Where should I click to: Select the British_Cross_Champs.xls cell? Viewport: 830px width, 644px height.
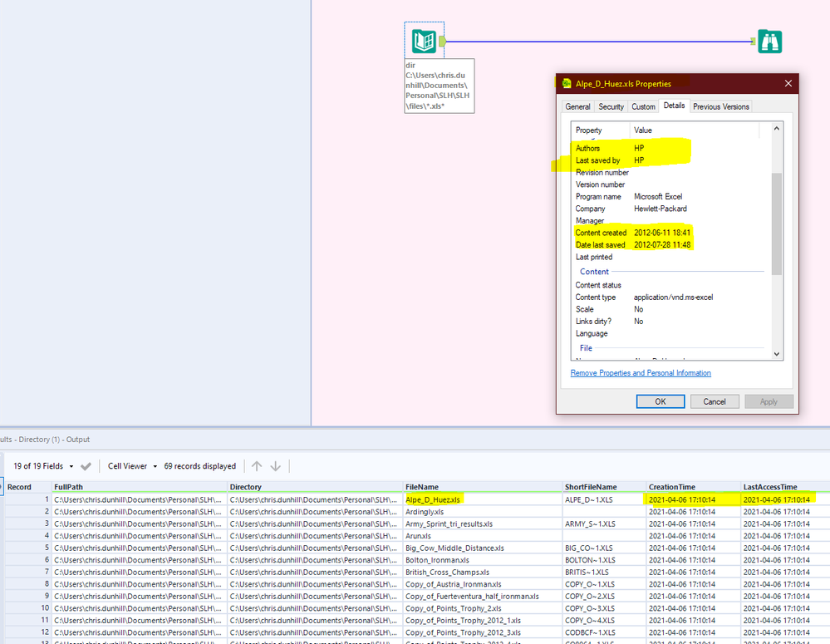pos(483,572)
